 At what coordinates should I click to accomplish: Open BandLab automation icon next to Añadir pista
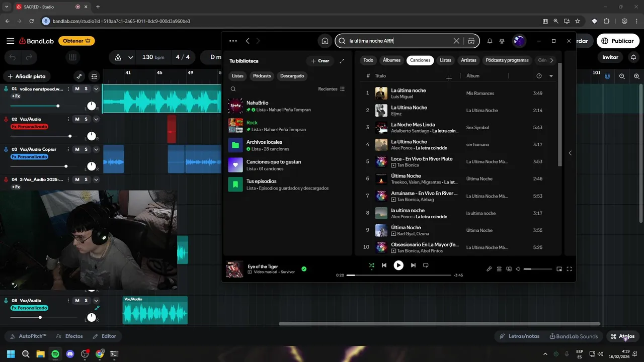[x=79, y=76]
